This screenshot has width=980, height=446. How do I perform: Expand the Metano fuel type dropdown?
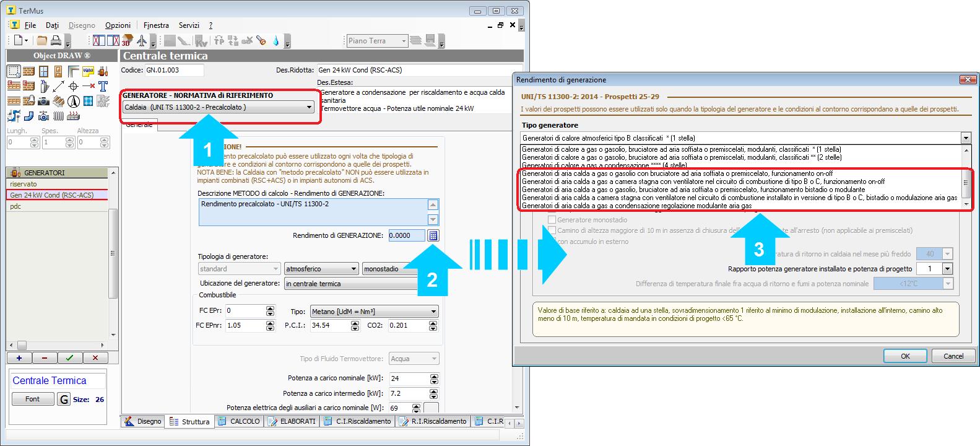[433, 312]
